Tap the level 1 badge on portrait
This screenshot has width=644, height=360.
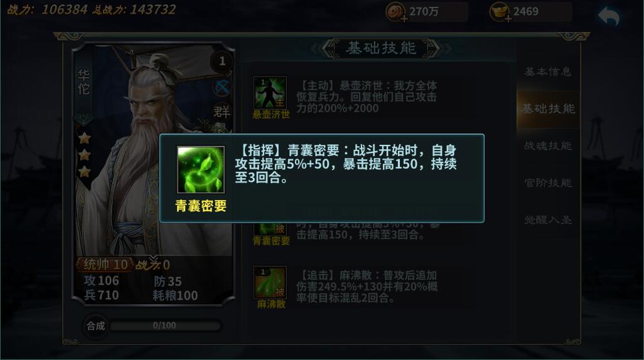click(222, 61)
